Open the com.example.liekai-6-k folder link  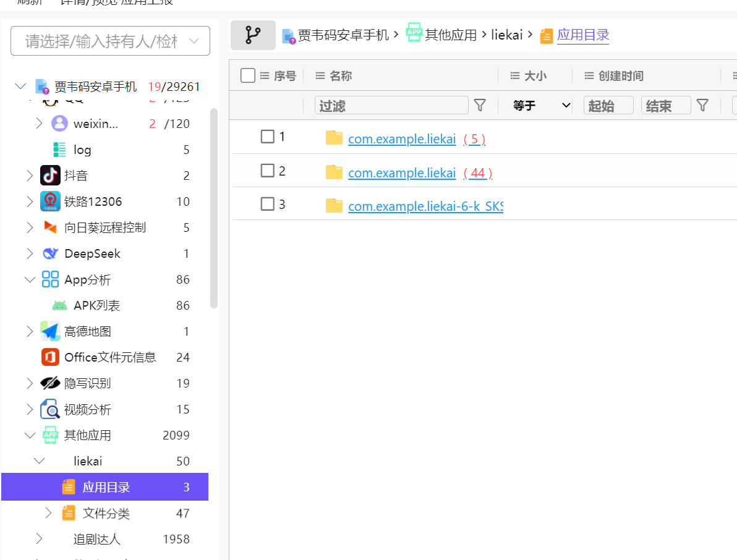(425, 206)
